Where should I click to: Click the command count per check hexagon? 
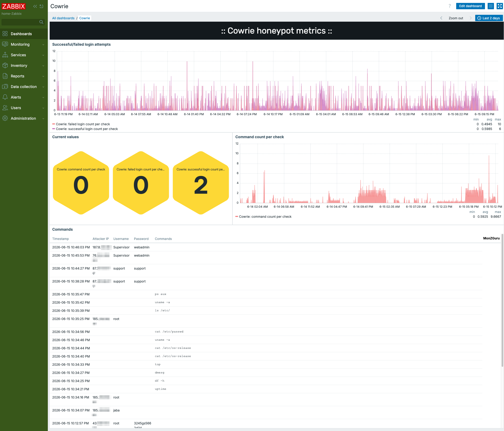coord(81,183)
